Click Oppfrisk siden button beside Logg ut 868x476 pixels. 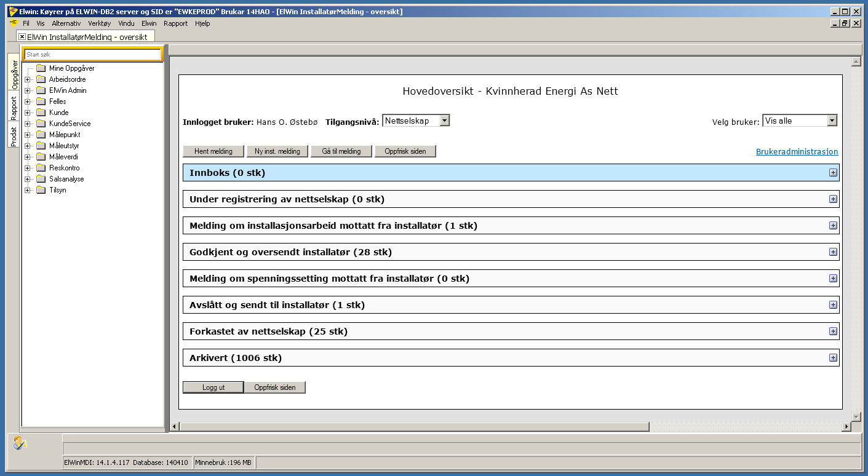tap(275, 387)
